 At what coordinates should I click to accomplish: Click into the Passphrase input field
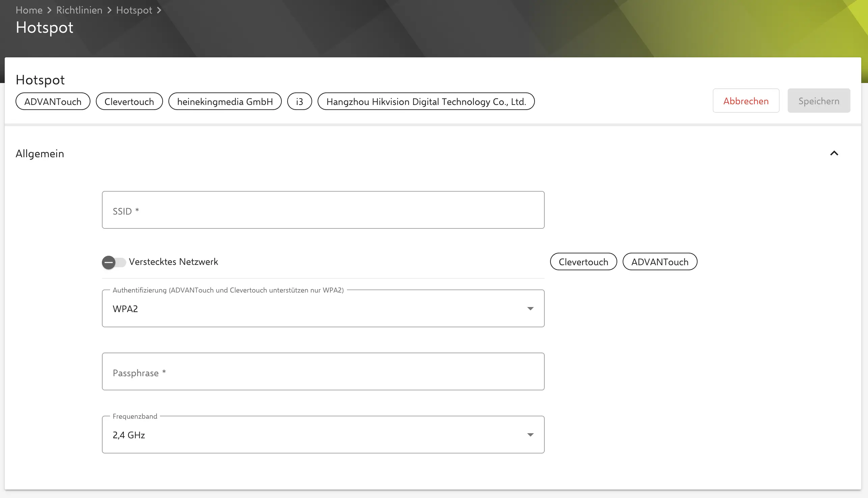[323, 372]
